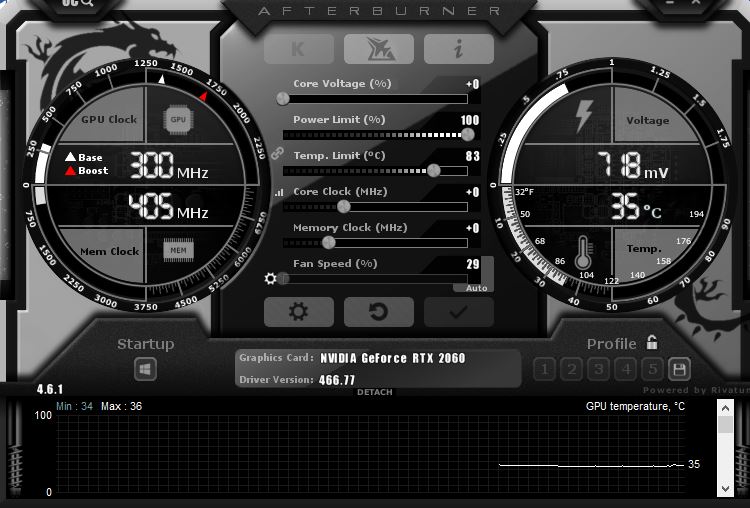Screen dimensions: 750x508
Task: Click the graphics card name NVIDIA GeForce RTX 2060
Action: coord(393,358)
